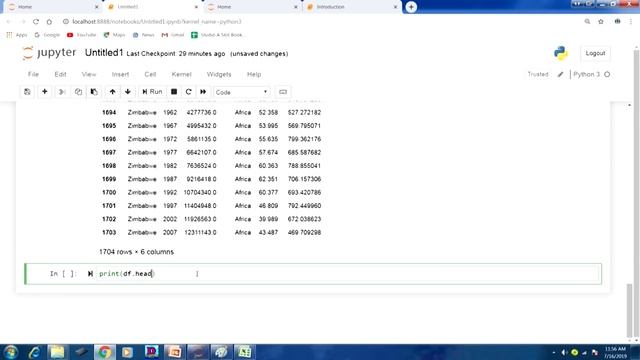This screenshot has height=360, width=640.
Task: Copy selected cells with the copy icon
Action: pos(78,92)
